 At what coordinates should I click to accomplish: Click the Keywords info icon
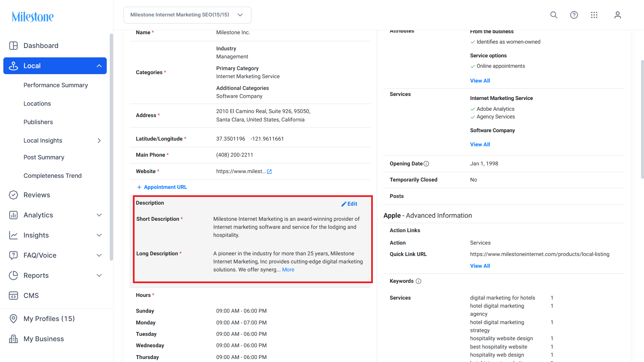[x=418, y=281]
